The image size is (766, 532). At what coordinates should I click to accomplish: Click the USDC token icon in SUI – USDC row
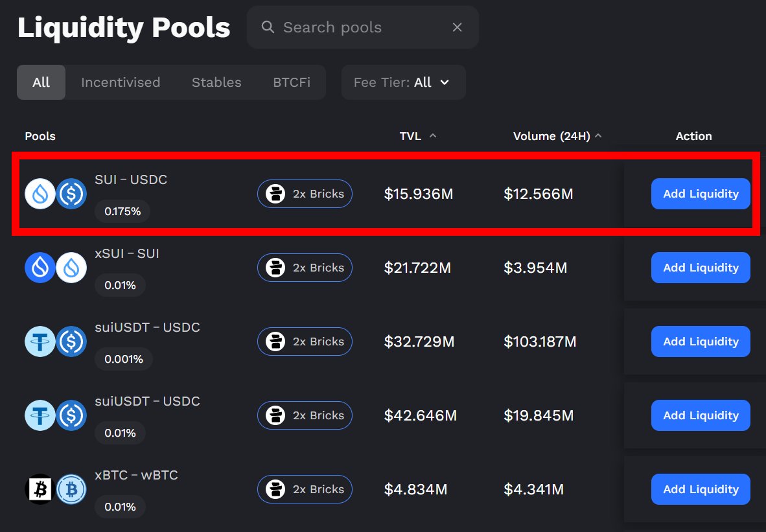pyautogui.click(x=71, y=194)
